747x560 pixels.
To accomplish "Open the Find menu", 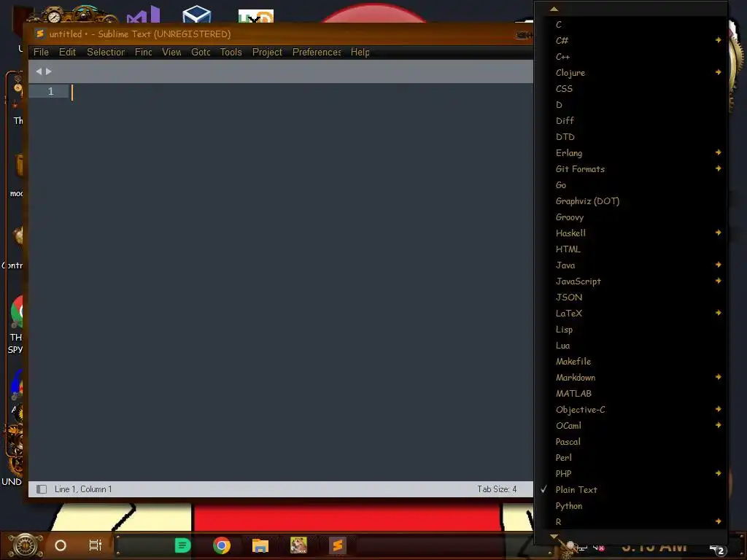I will (x=144, y=52).
